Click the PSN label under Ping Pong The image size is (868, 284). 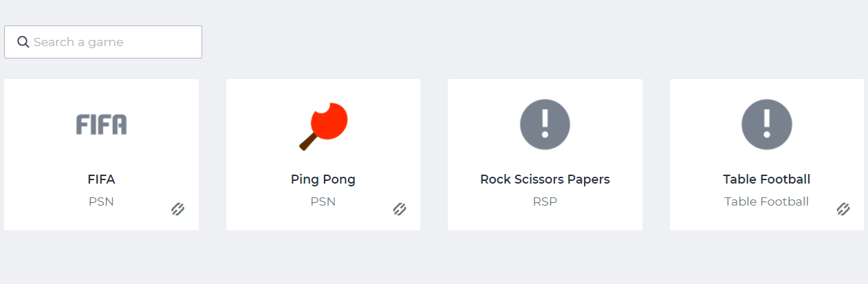coord(323,201)
